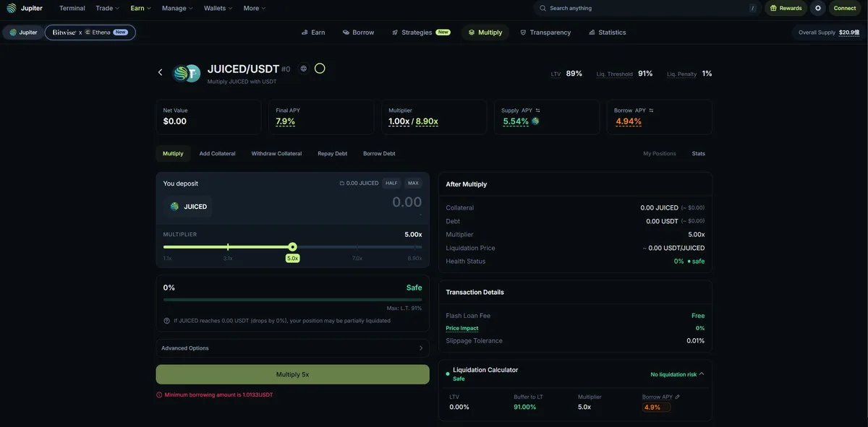Click the wallet balance icon before 0.00 JUICED

pyautogui.click(x=342, y=184)
